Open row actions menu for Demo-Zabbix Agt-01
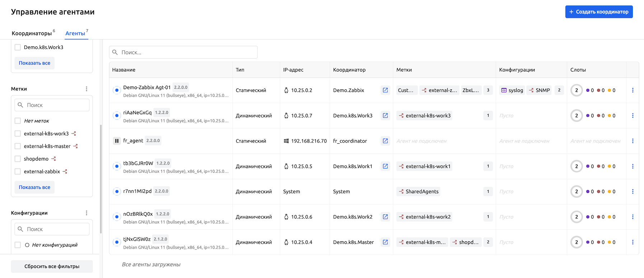The height and width of the screenshot is (278, 644). point(633,90)
